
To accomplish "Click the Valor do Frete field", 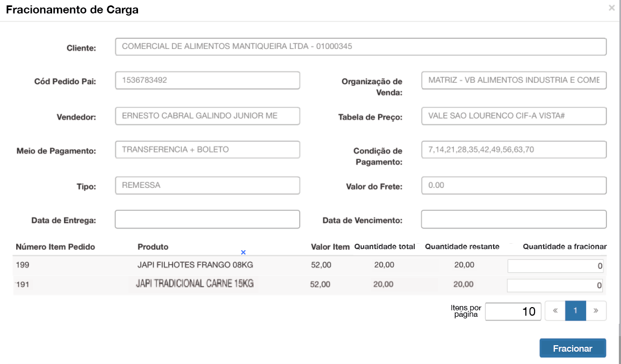I will [x=514, y=186].
